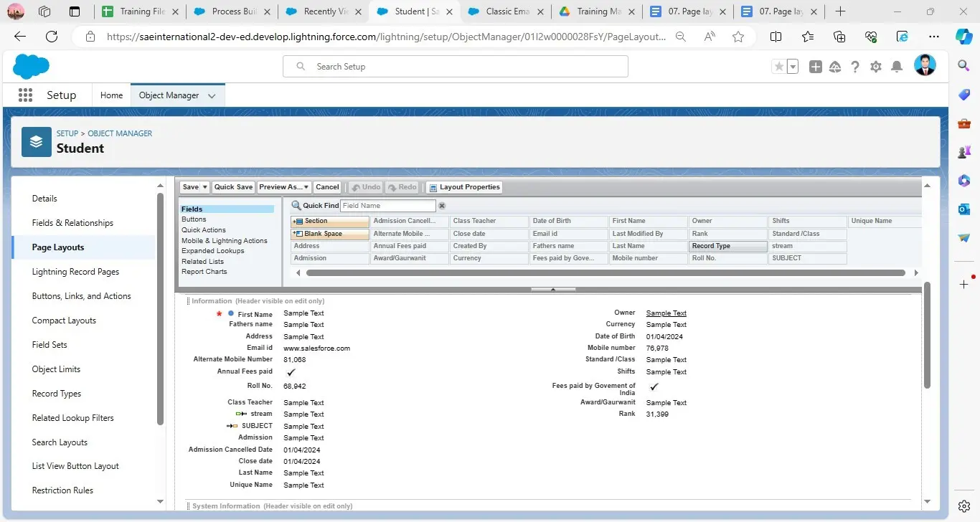Image resolution: width=980 pixels, height=522 pixels.
Task: Click the Outlook icon in Edge sidebar
Action: click(964, 209)
